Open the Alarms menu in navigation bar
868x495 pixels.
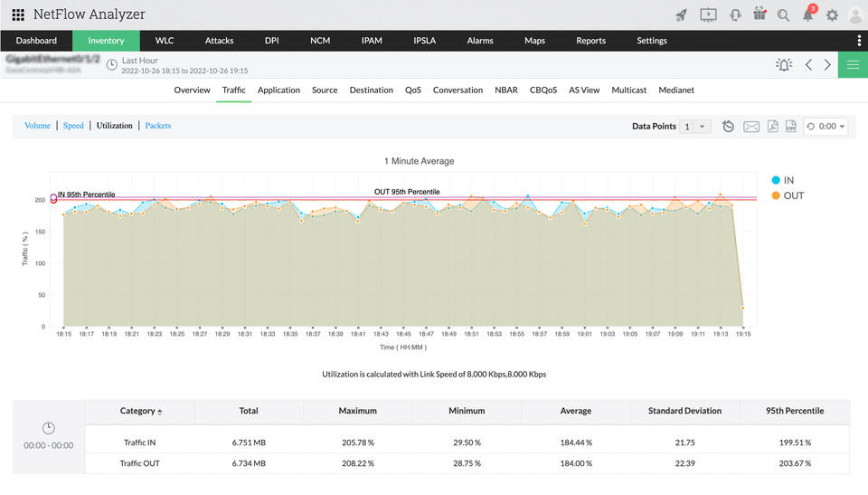click(480, 41)
